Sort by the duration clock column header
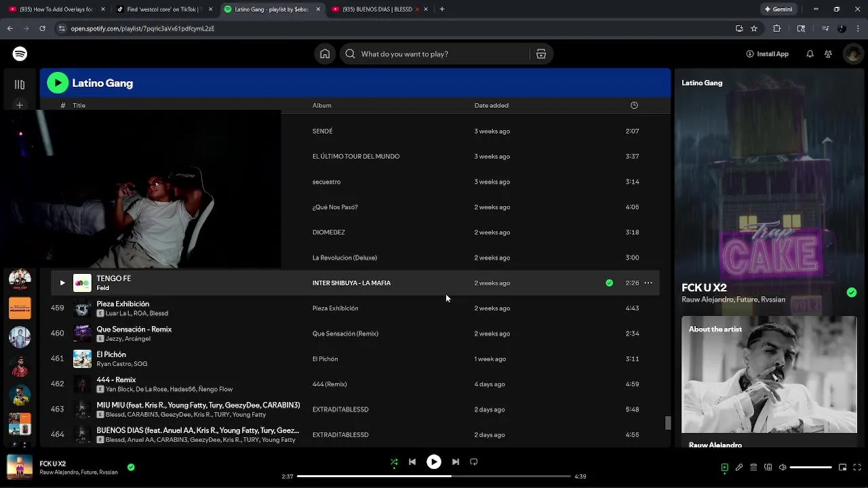 tap(634, 105)
